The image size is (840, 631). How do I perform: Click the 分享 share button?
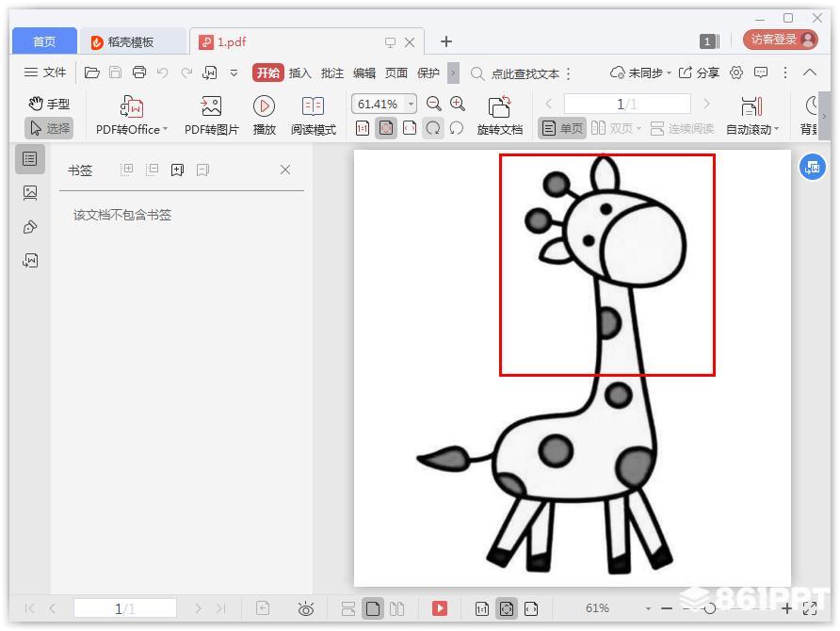(699, 73)
